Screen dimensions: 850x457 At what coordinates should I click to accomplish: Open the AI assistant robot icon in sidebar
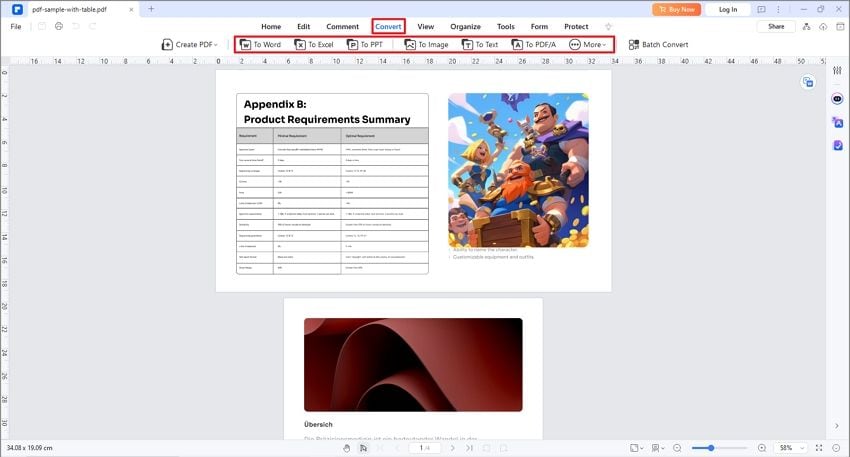point(838,99)
